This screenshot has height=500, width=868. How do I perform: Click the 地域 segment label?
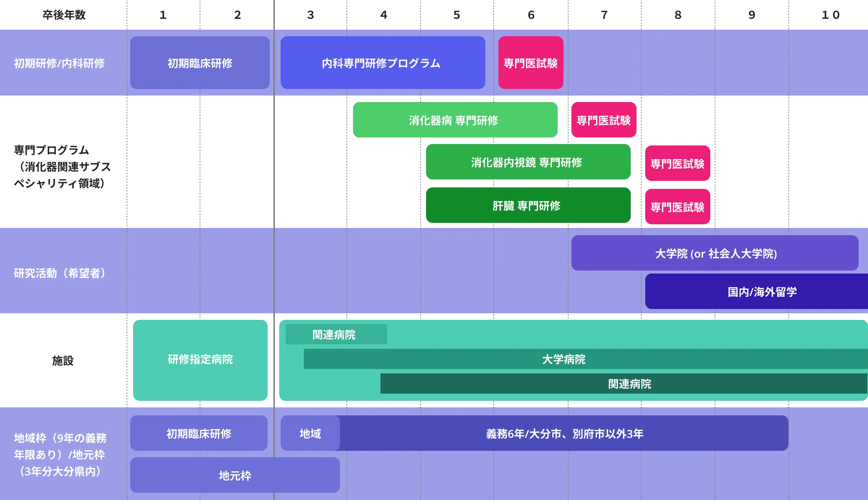pos(310,433)
